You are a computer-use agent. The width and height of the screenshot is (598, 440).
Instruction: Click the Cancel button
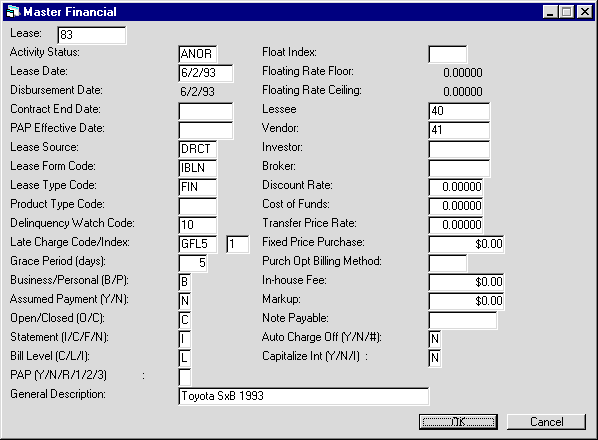[546, 422]
